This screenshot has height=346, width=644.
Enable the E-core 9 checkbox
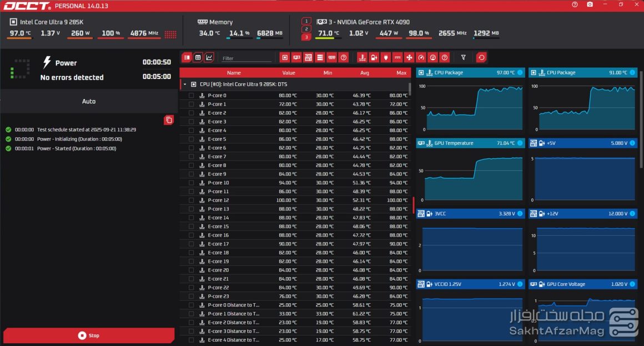pyautogui.click(x=192, y=174)
